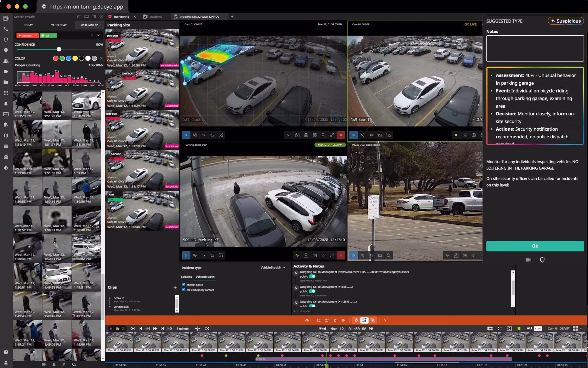Image resolution: width=588 pixels, height=368 pixels.
Task: Select the YESTERDAY date tab
Action: (59, 25)
